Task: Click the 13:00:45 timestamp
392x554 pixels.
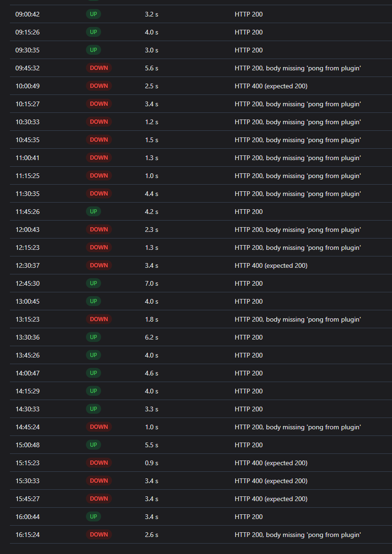Action: (x=27, y=301)
